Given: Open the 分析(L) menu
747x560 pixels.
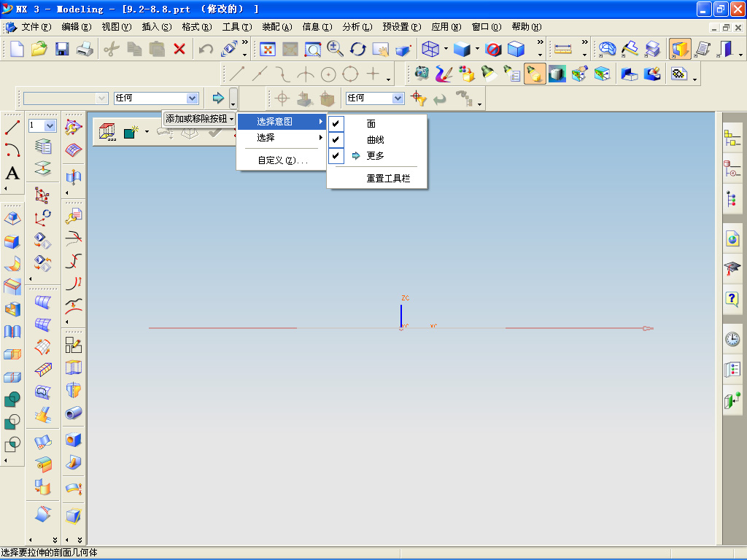Looking at the screenshot, I should point(357,27).
